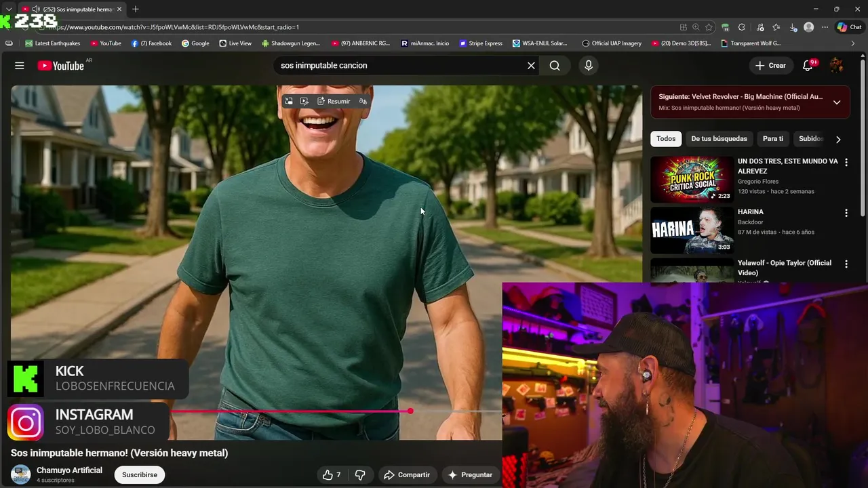Open the Stripe Express bookmark
This screenshot has height=488, width=868.
(481, 43)
